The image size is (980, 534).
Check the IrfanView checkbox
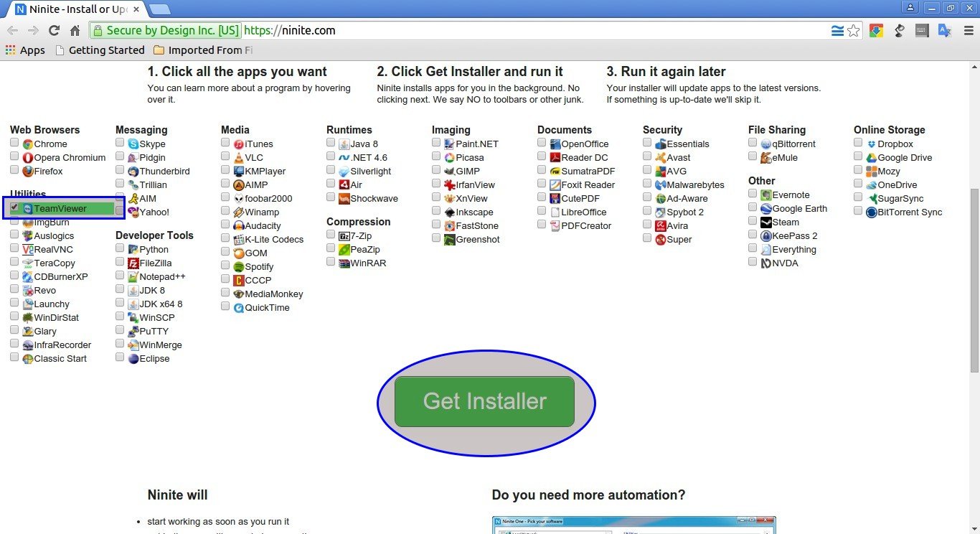click(x=436, y=184)
